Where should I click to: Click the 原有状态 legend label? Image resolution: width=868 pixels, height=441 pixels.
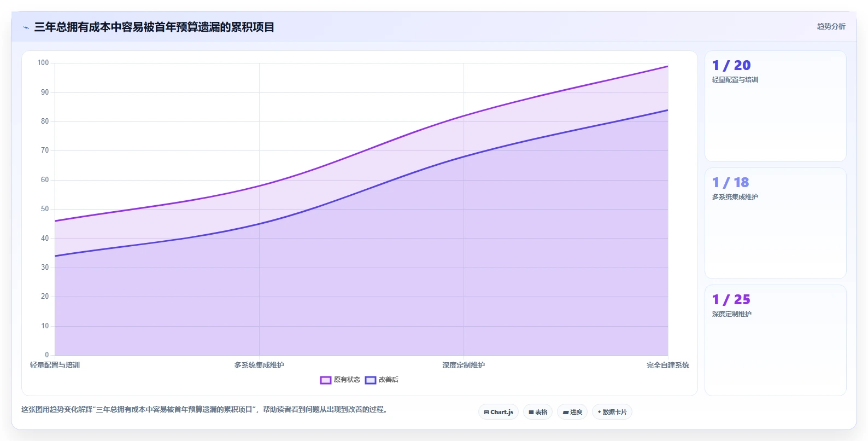tap(347, 380)
